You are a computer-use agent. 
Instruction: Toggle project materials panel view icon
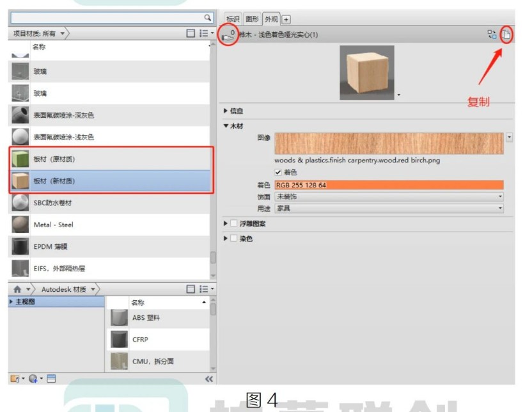point(191,33)
